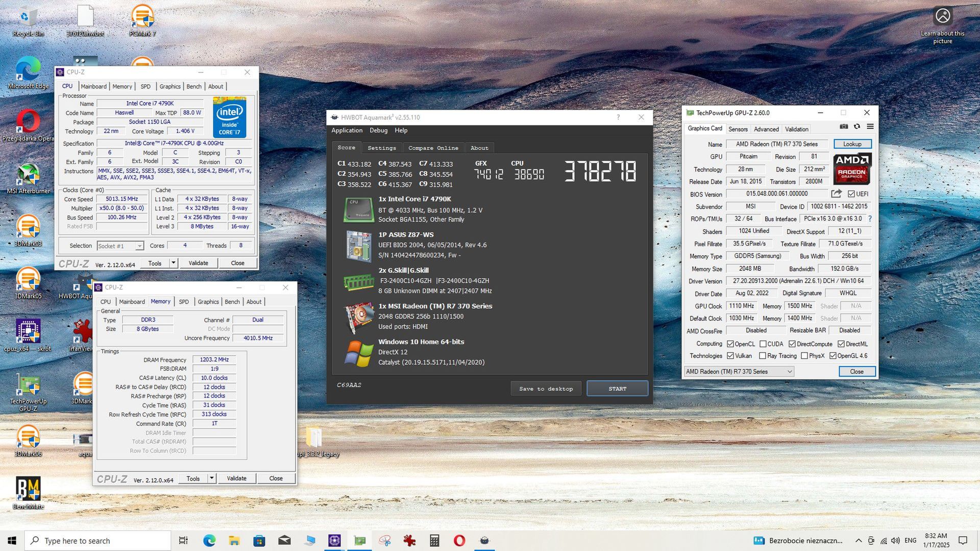Toggle the DirectCompute checkbox

[792, 344]
